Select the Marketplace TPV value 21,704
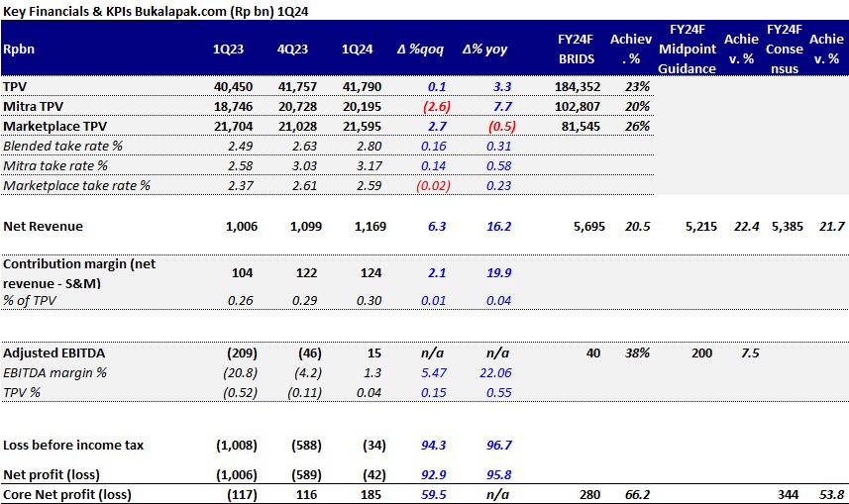Image resolution: width=849 pixels, height=504 pixels. [x=234, y=126]
